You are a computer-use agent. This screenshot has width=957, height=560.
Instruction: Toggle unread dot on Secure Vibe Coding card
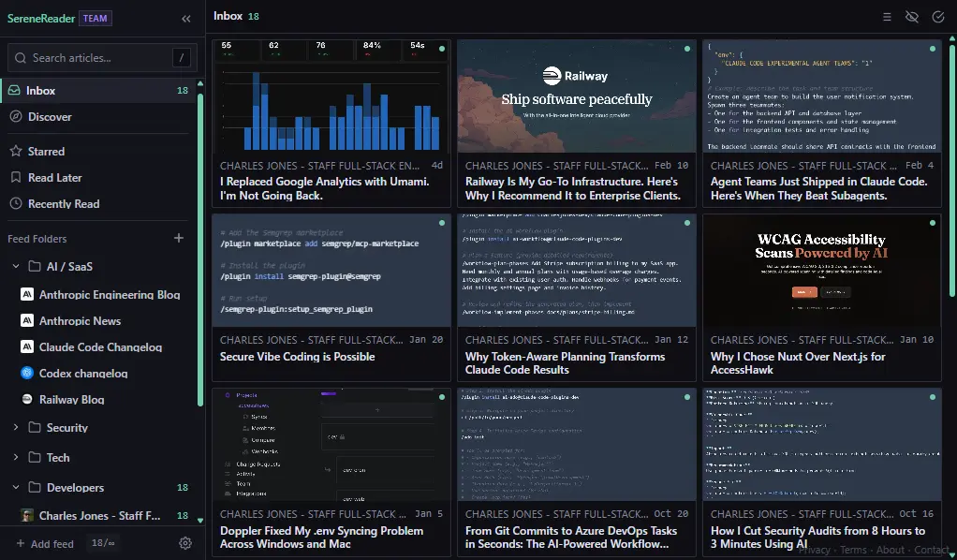[x=442, y=223]
